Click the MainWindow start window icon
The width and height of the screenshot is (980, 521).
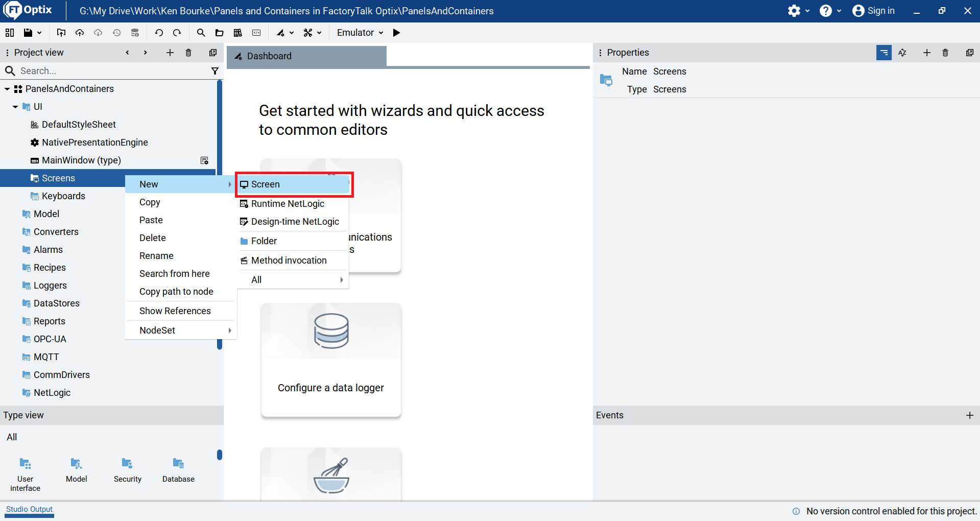205,160
